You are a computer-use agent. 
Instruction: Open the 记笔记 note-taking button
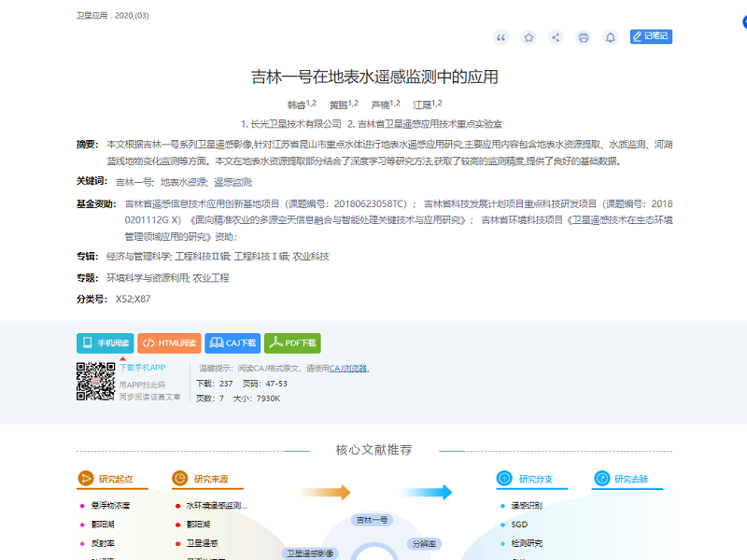pos(651,36)
